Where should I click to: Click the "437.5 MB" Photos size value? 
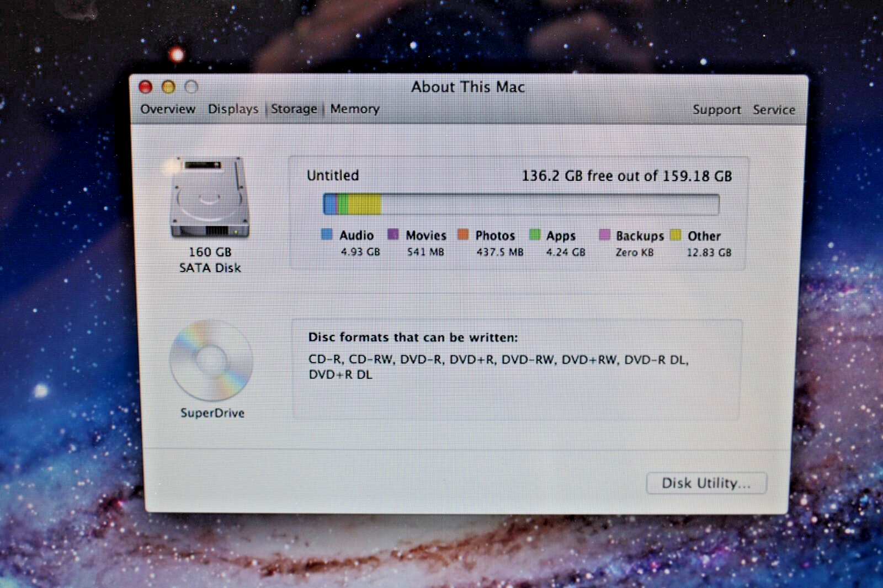[x=500, y=252]
